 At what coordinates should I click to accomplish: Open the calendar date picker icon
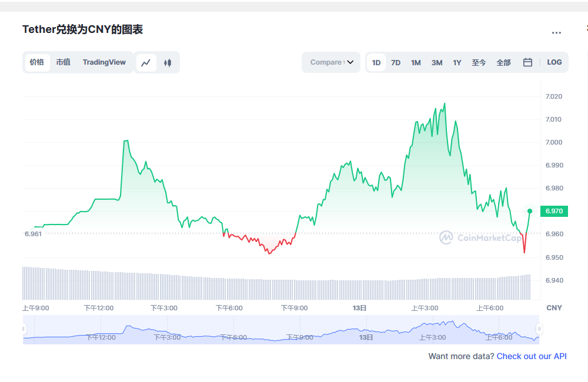point(526,62)
